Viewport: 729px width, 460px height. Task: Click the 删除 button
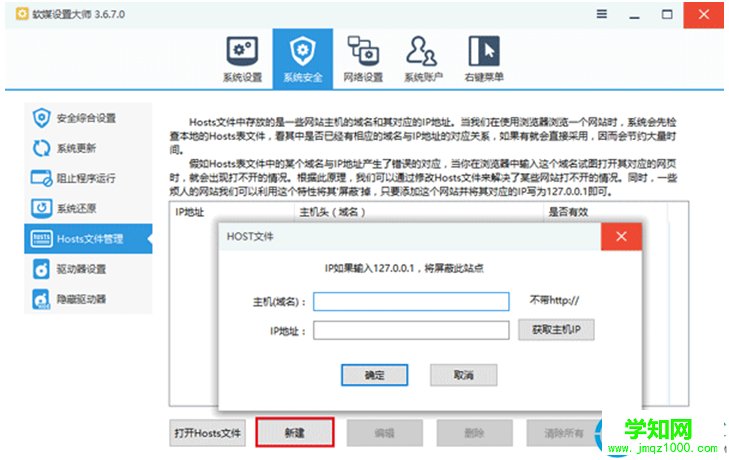[x=474, y=433]
